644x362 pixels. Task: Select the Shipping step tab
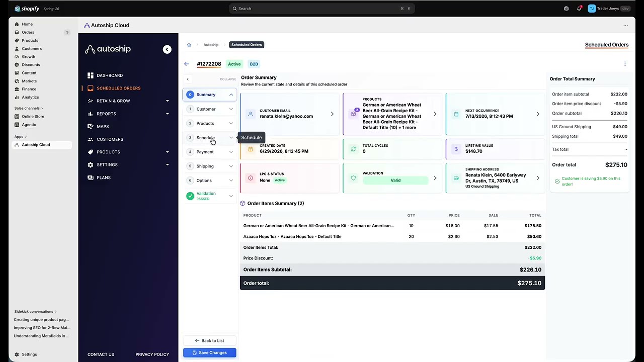coord(210,166)
